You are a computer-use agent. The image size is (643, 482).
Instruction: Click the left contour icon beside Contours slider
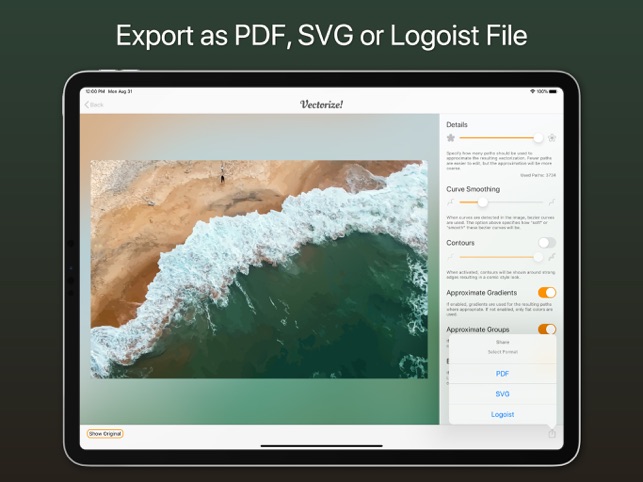(x=451, y=257)
